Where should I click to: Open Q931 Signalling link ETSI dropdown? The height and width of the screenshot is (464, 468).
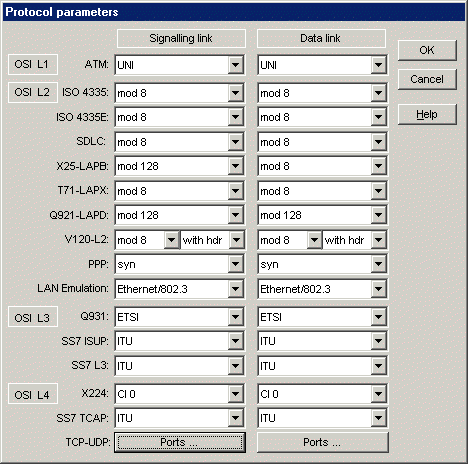coord(235,317)
